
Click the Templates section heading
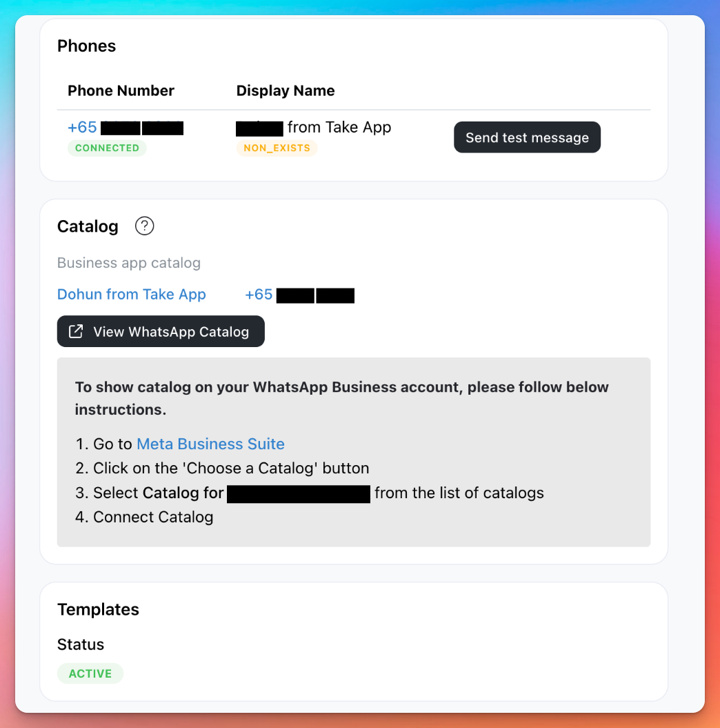coord(99,609)
